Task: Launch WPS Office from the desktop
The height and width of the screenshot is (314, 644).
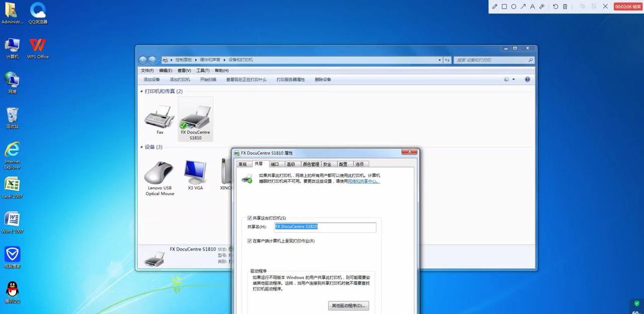Action: pos(37,45)
